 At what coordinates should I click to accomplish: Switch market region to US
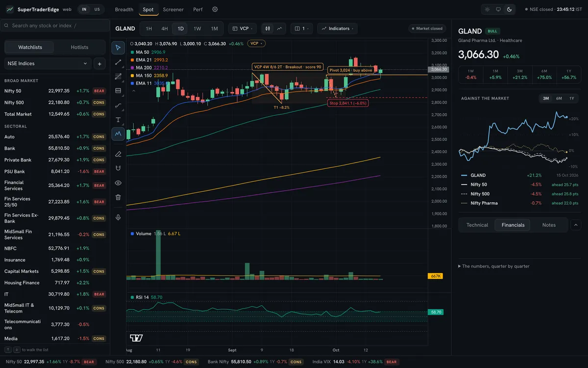97,9
